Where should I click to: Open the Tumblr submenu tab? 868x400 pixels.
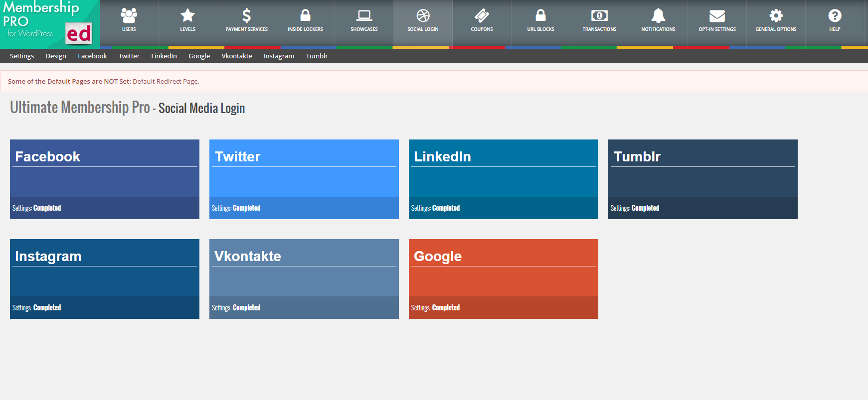pos(317,56)
